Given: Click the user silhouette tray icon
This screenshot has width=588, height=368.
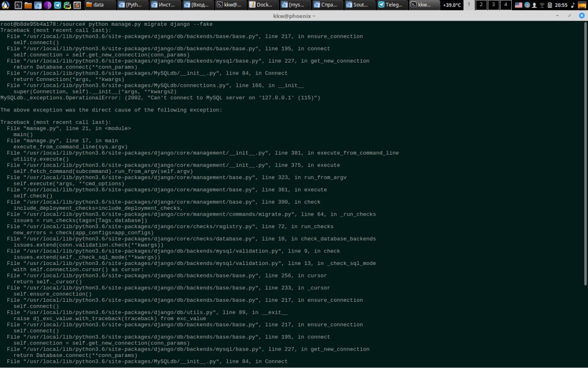Looking at the screenshot, I should tap(534, 5).
